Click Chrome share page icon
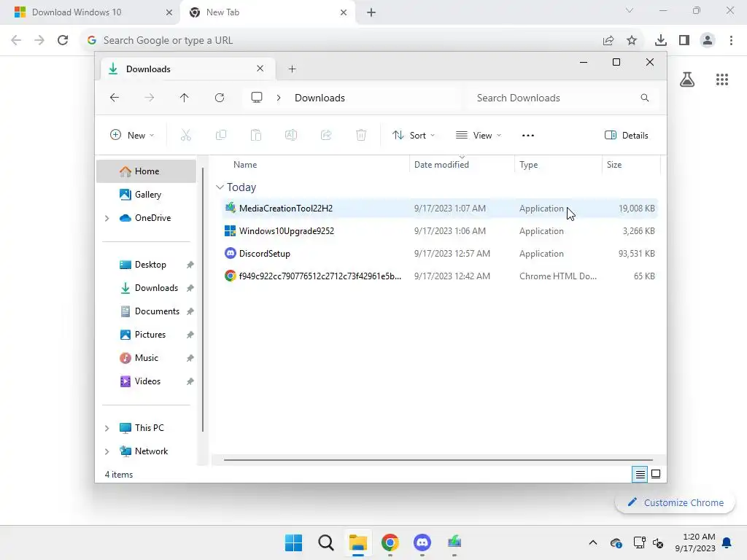The width and height of the screenshot is (747, 560). tap(608, 41)
